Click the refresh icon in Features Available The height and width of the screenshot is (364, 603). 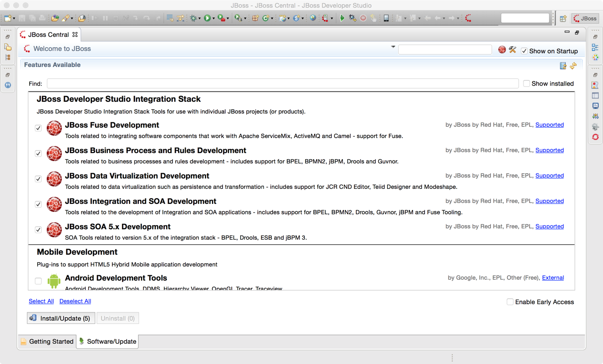click(x=573, y=66)
